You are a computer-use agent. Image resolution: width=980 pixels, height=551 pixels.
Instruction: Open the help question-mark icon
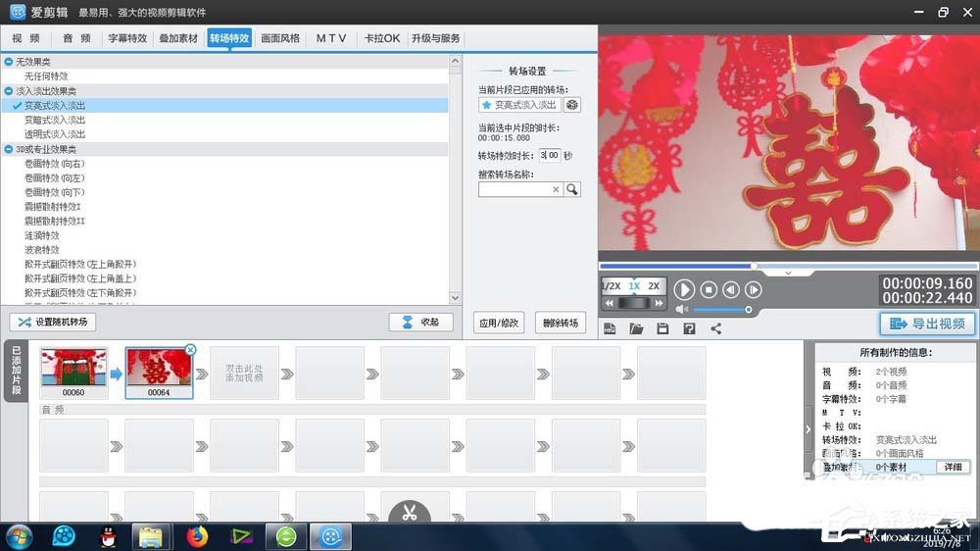tap(689, 329)
